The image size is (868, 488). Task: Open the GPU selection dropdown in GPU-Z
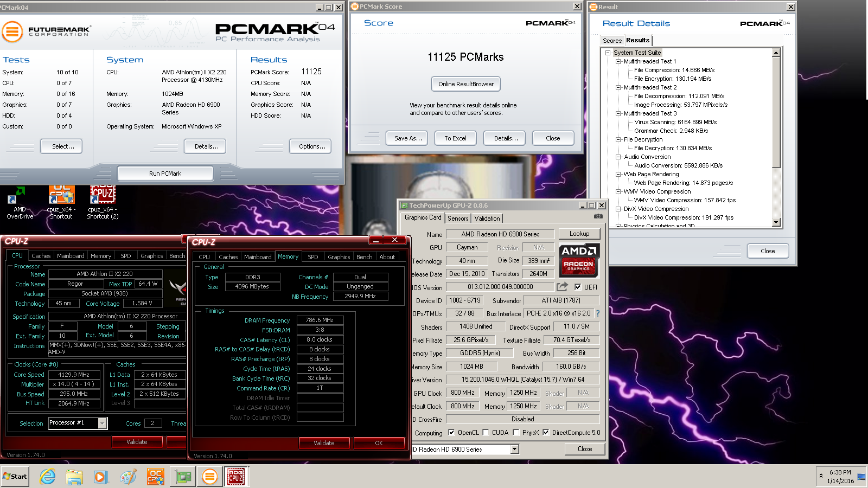(515, 449)
